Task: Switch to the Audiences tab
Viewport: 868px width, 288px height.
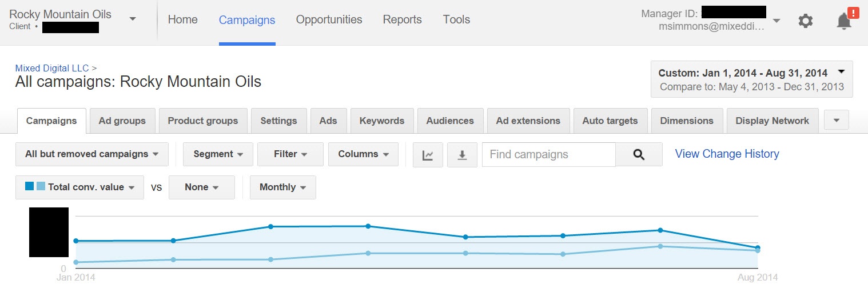Action: (451, 121)
